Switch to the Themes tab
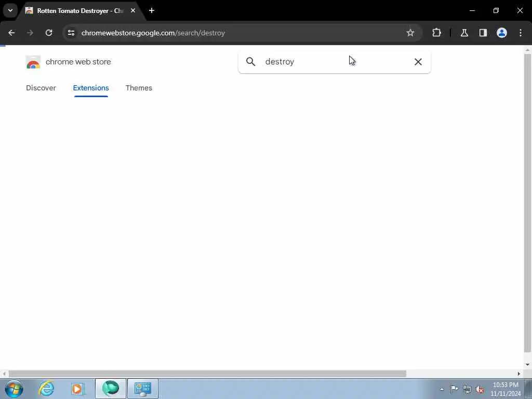 point(139,88)
